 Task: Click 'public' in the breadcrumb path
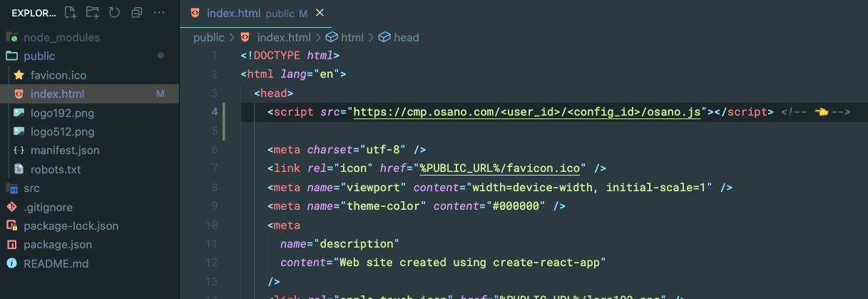(208, 37)
